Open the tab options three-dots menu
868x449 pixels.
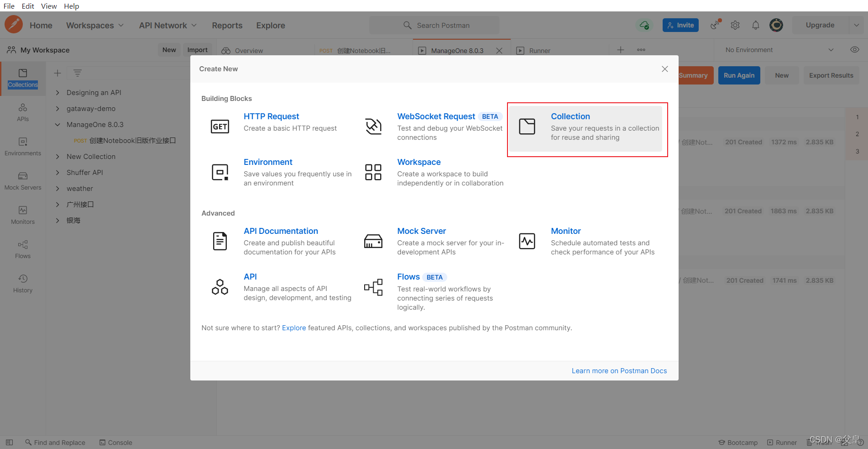click(641, 50)
